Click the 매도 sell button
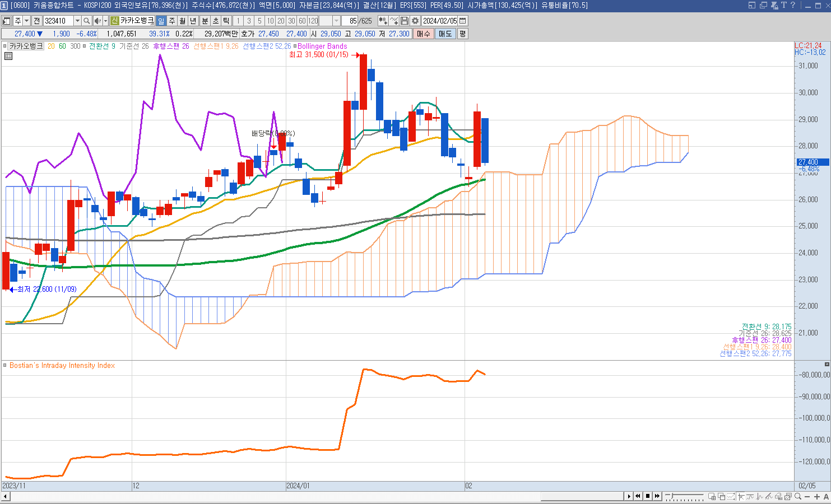The image size is (831, 504). (445, 34)
